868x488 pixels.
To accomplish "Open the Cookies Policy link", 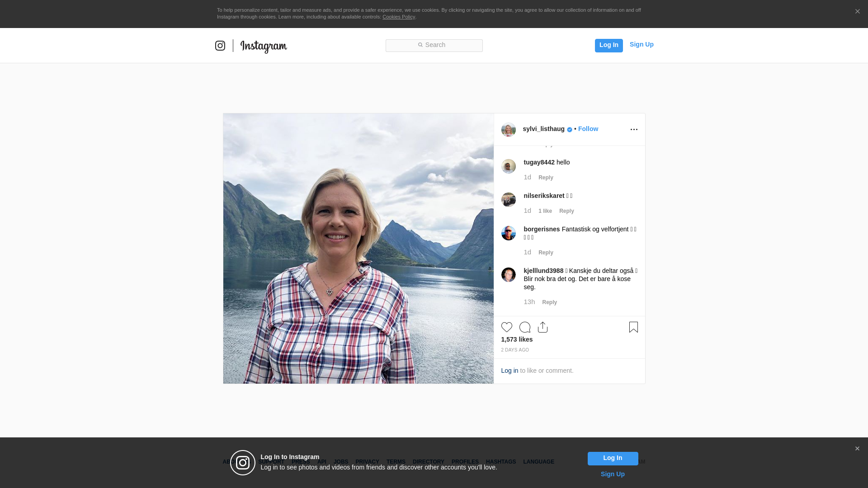I will (x=398, y=17).
